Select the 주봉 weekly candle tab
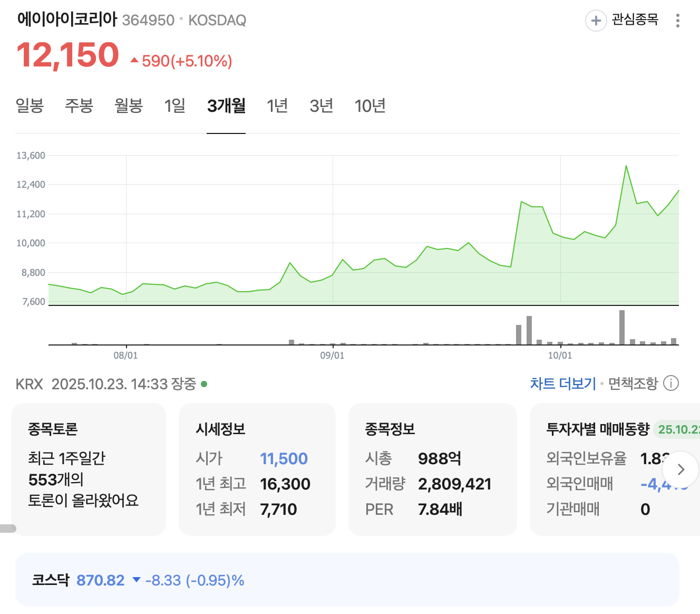Screen dimensions: 700x614 [x=79, y=106]
